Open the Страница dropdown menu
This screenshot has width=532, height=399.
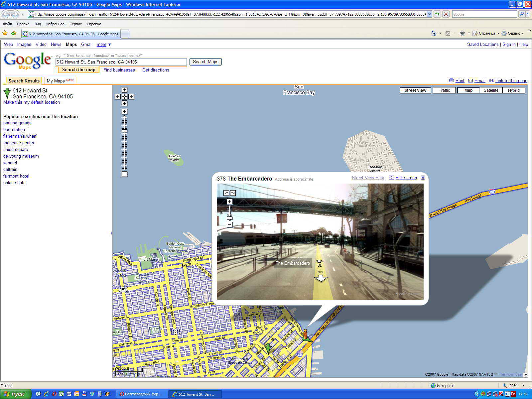pyautogui.click(x=487, y=33)
